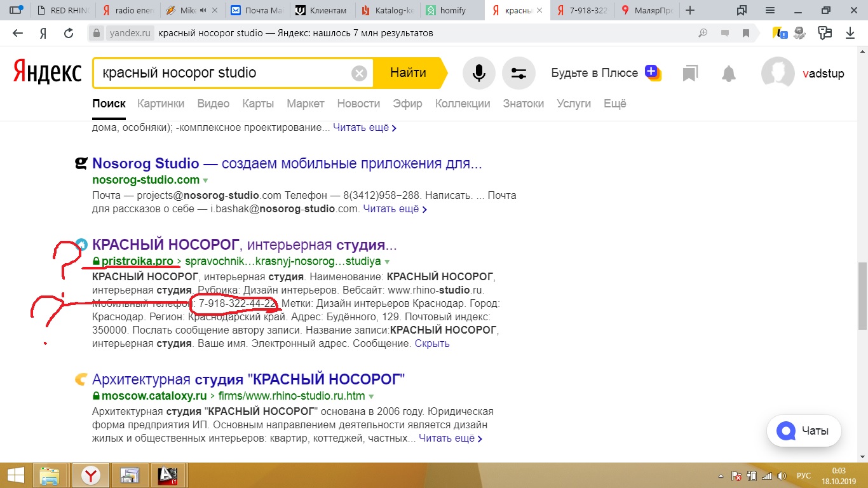The image size is (868, 488).
Task: Open the vadstup user avatar
Action: [x=778, y=73]
